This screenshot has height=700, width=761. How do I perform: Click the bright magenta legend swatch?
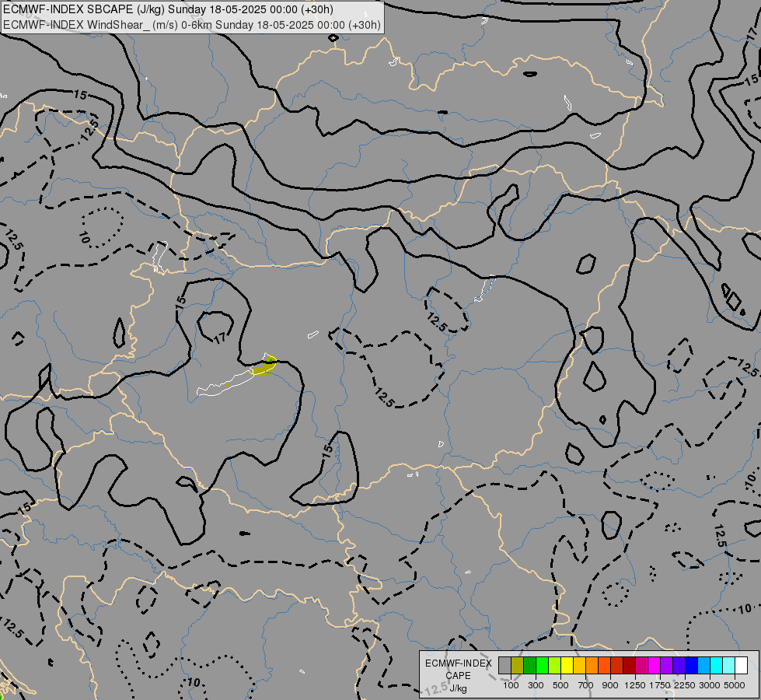pyautogui.click(x=655, y=666)
